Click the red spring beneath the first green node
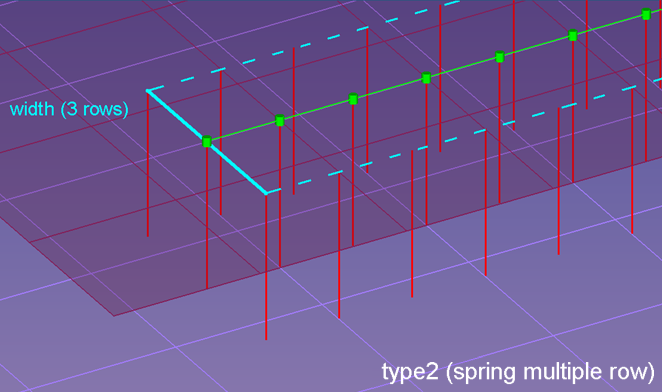 [207, 218]
